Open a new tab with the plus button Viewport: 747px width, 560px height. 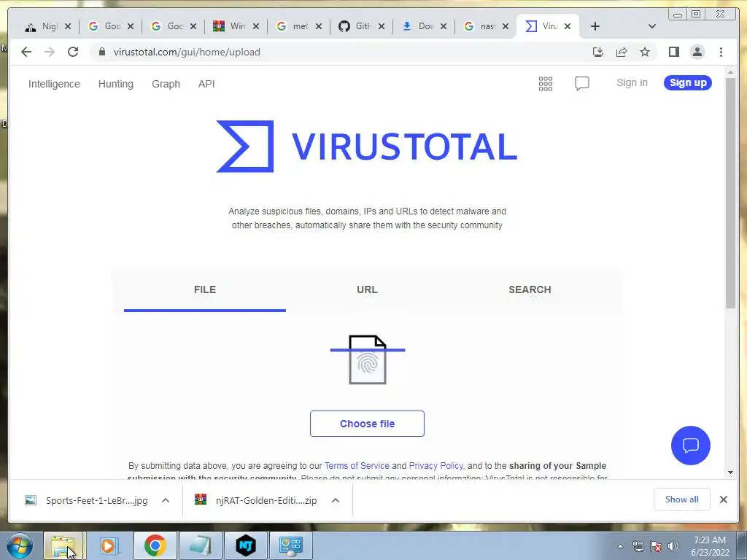tap(595, 26)
